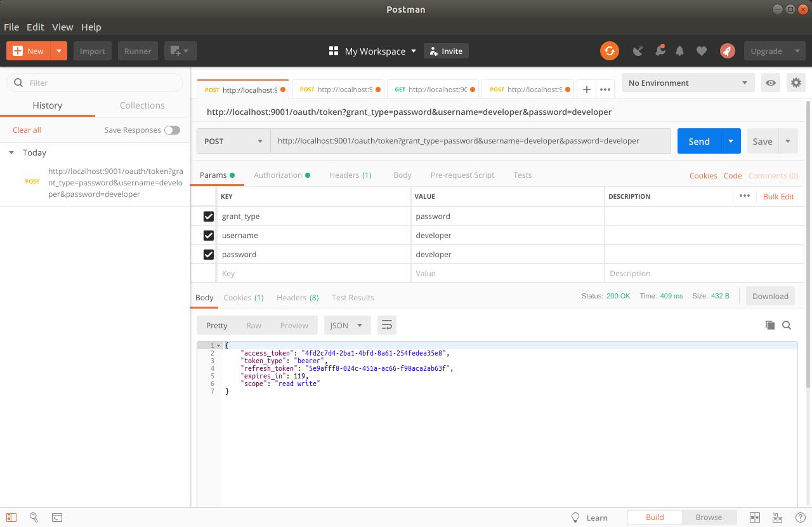The width and height of the screenshot is (812, 527).
Task: Open the Edit menu
Action: (36, 27)
